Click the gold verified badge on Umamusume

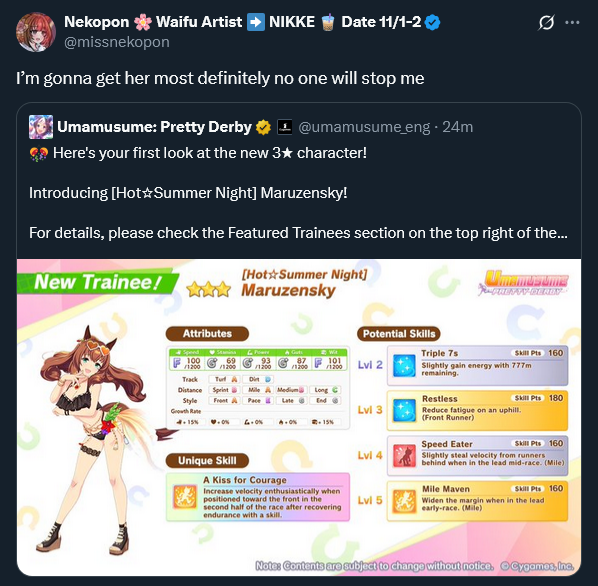pos(263,127)
